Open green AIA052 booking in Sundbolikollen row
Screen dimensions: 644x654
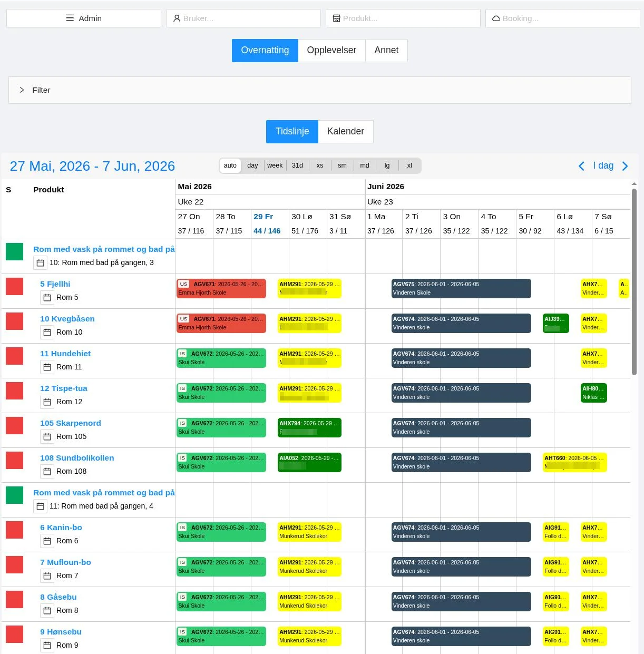309,462
